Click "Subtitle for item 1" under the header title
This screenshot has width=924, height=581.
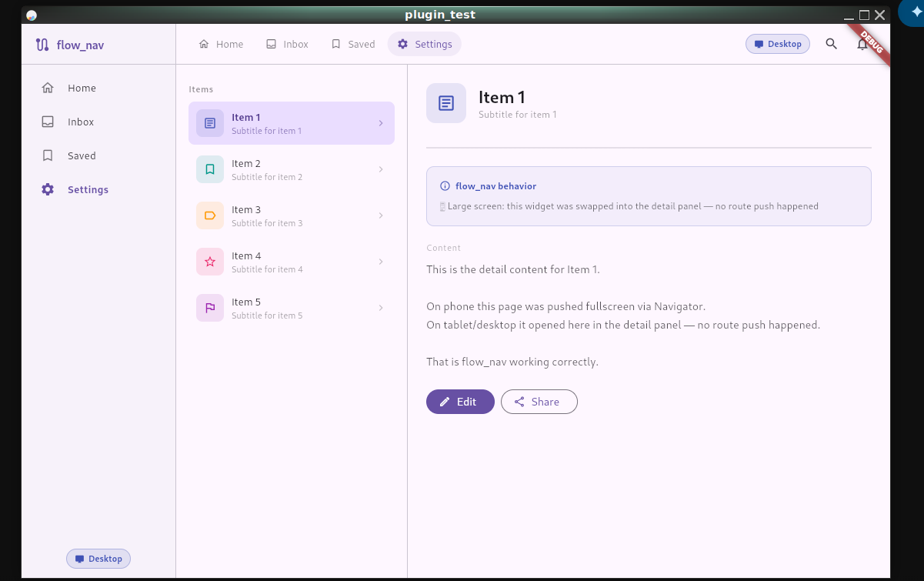pyautogui.click(x=518, y=115)
